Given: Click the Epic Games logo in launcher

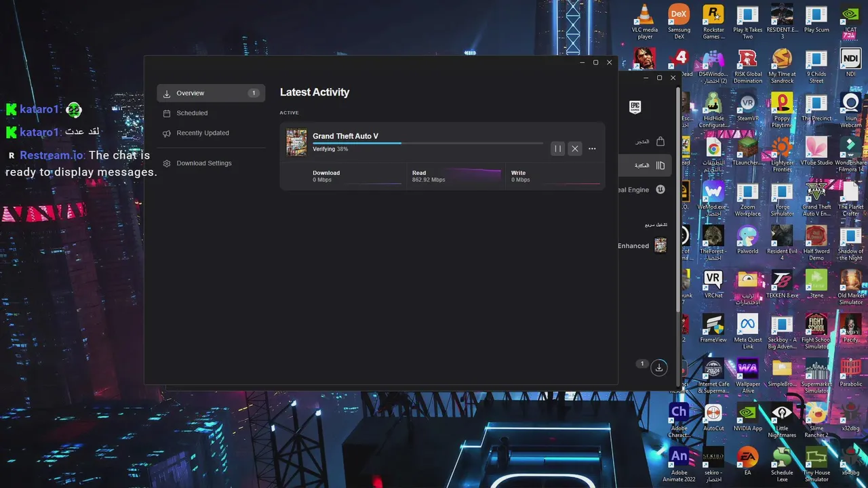Looking at the screenshot, I should tap(635, 107).
